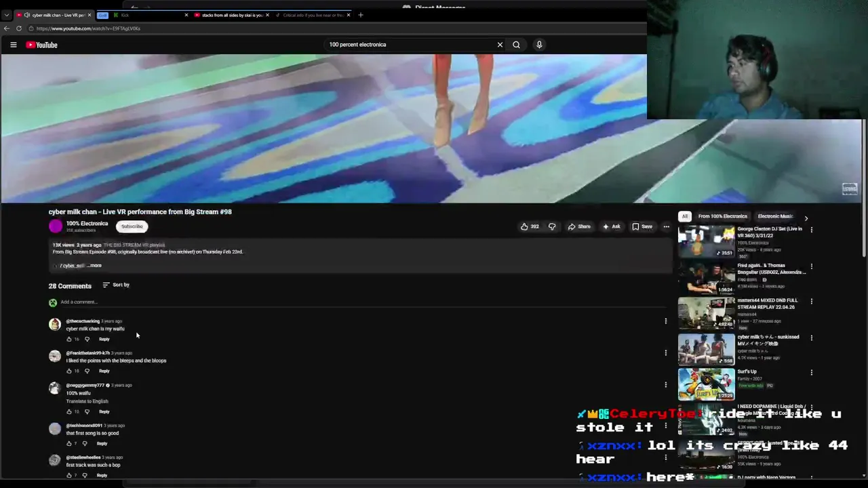
Task: Open options for Fred again.. video
Action: (x=811, y=266)
